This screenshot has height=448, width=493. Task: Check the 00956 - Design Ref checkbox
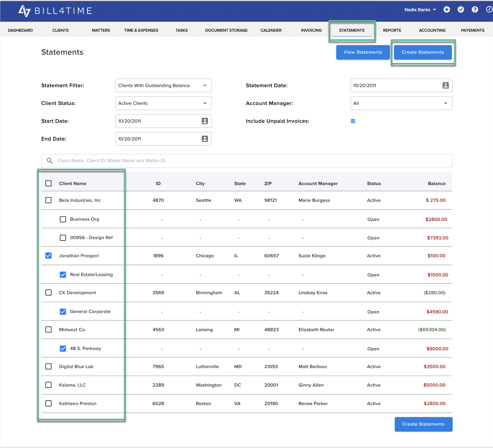[63, 238]
